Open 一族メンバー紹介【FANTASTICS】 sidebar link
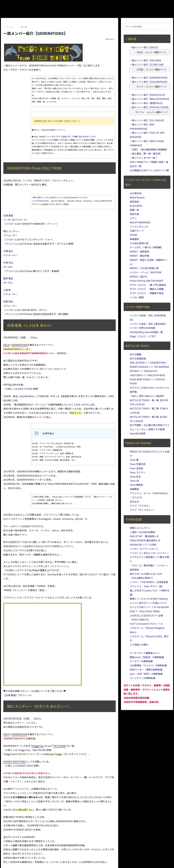Image resolution: width=174 pixels, height=868 pixels. click(148, 95)
